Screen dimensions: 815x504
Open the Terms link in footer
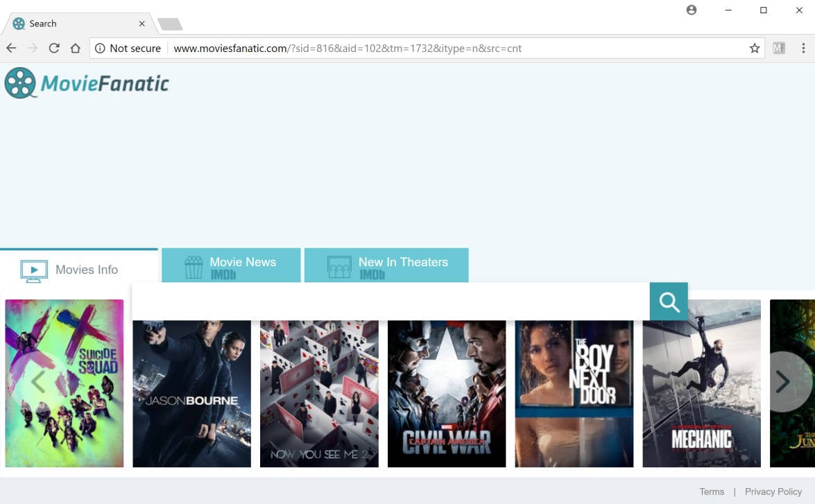click(712, 492)
